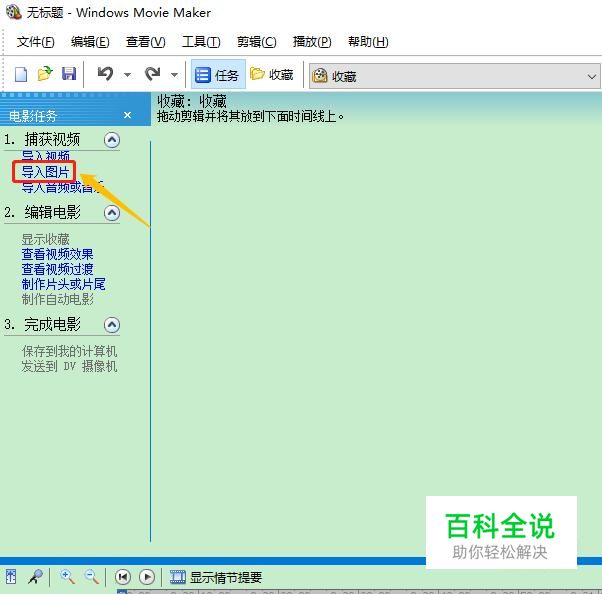Toggle the 任务 tasks pane button

218,74
